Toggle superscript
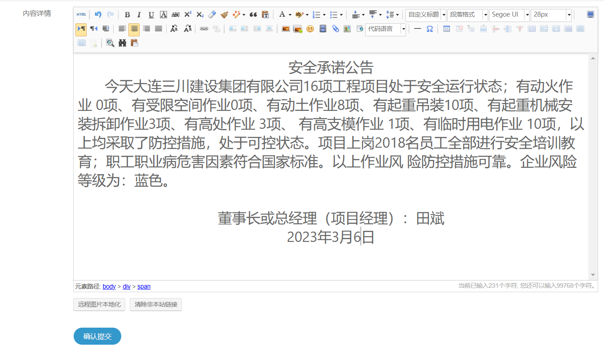604x364 pixels. click(x=188, y=15)
